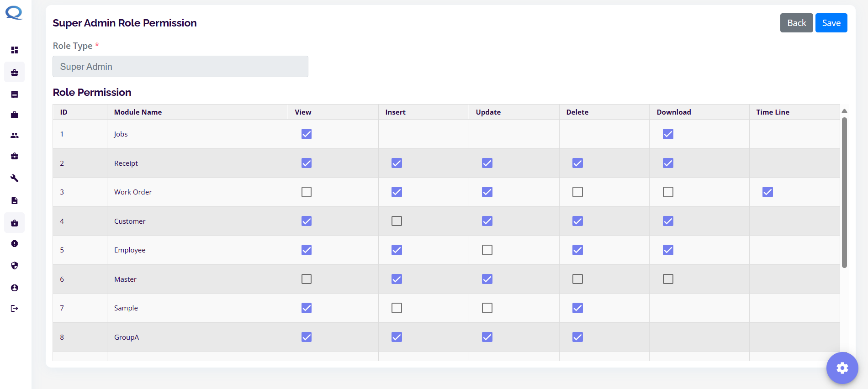The width and height of the screenshot is (868, 389).
Task: Click the Save button
Action: click(x=831, y=23)
